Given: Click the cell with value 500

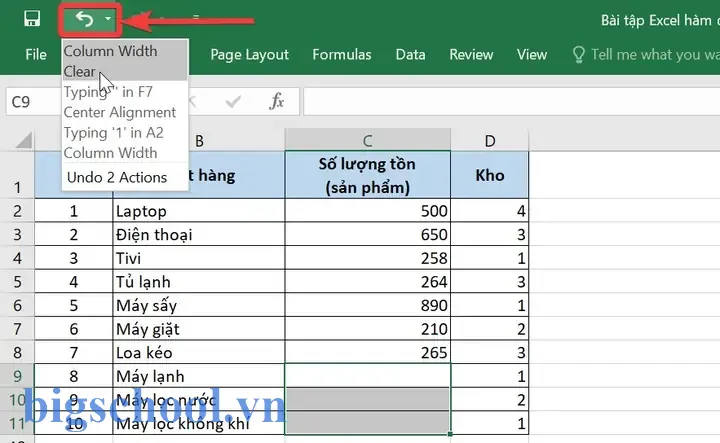Looking at the screenshot, I should (367, 211).
